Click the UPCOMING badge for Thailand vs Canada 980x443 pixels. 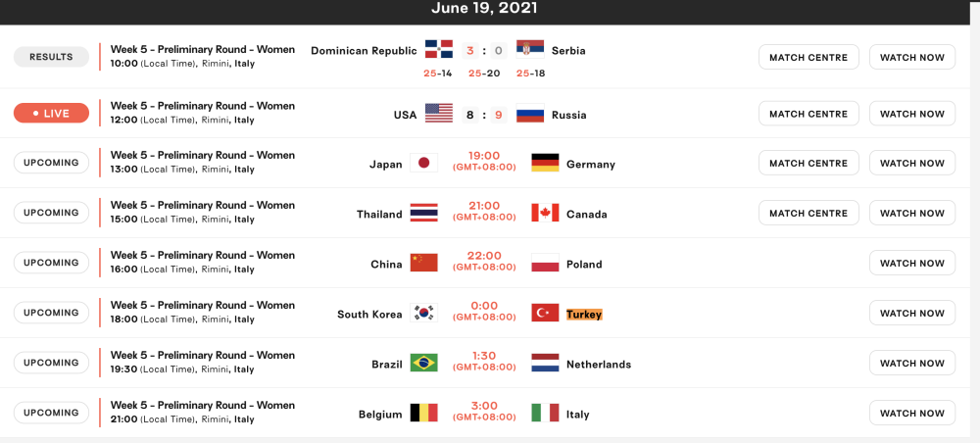click(51, 213)
